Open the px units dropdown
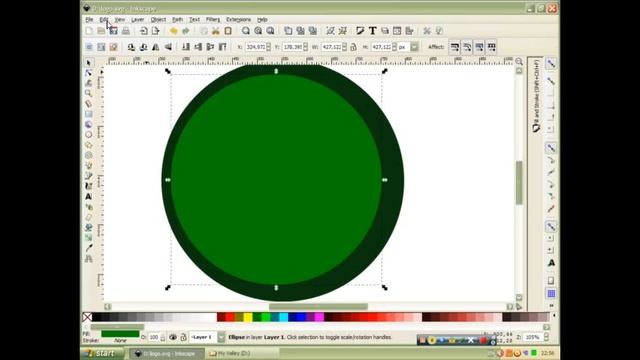Screen dimensions: 640x360 tap(414, 47)
